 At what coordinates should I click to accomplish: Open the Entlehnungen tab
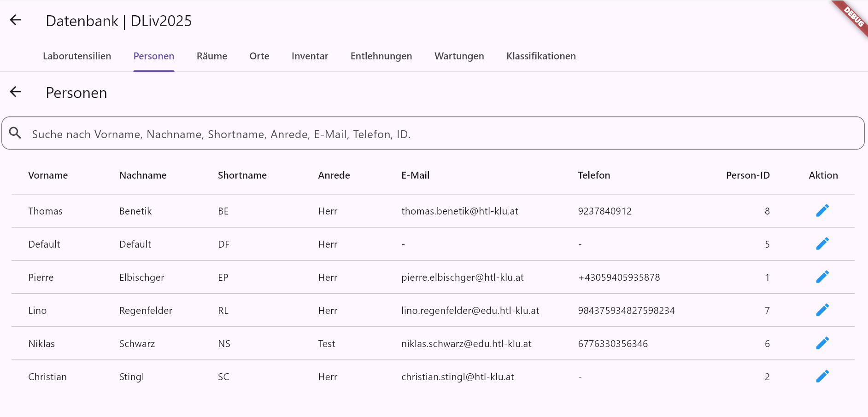(381, 56)
